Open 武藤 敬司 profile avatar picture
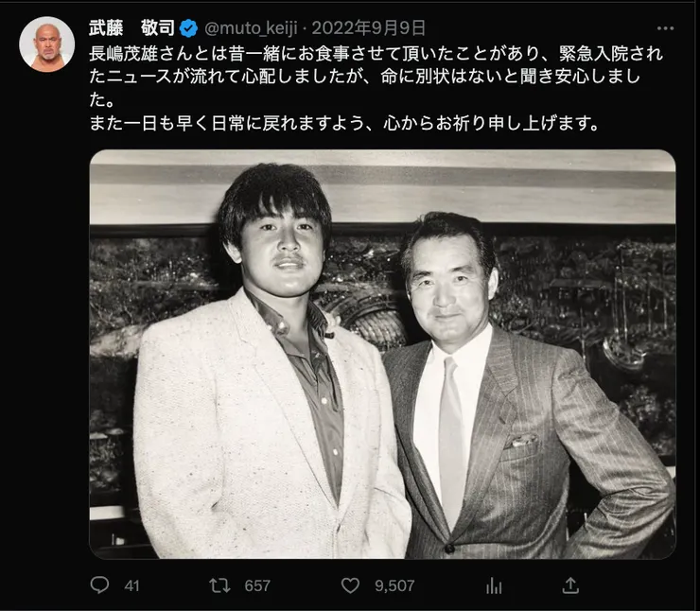The height and width of the screenshot is (611, 700). 47,44
